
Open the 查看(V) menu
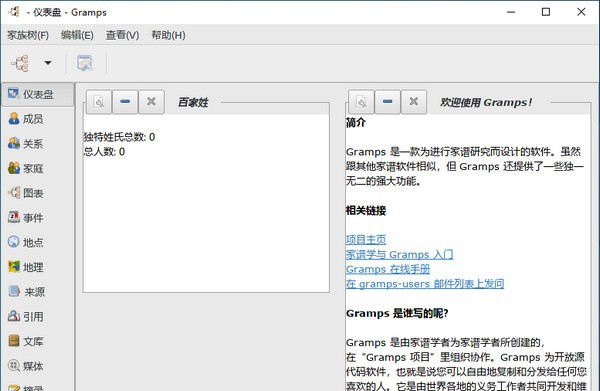click(122, 35)
